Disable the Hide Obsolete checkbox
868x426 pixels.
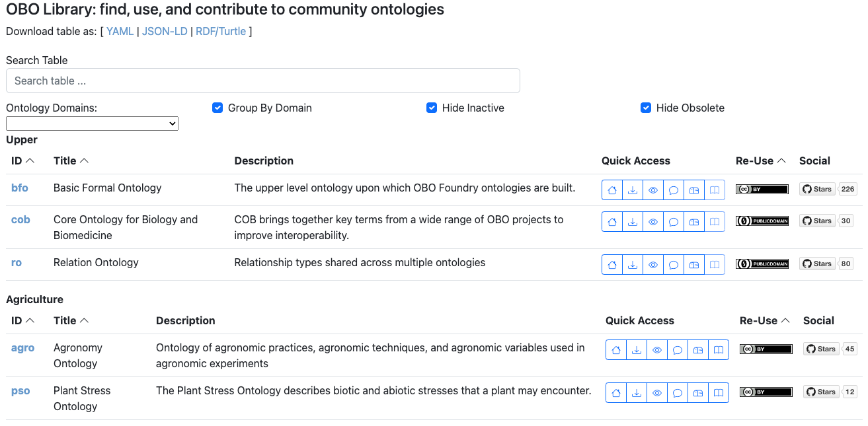(646, 108)
